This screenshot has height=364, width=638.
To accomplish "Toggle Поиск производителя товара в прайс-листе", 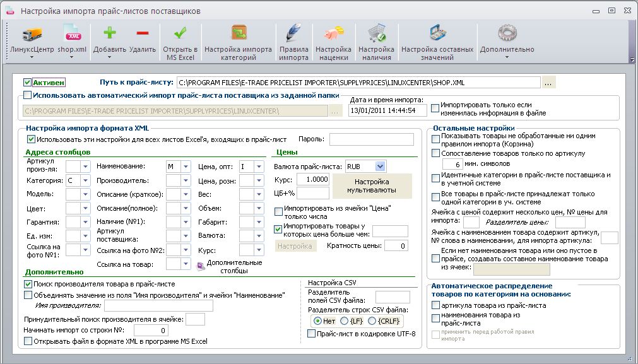I will (28, 284).
